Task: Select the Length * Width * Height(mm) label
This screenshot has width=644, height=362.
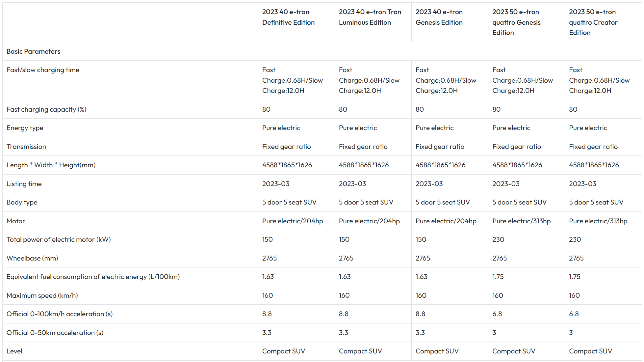Action: [51, 165]
